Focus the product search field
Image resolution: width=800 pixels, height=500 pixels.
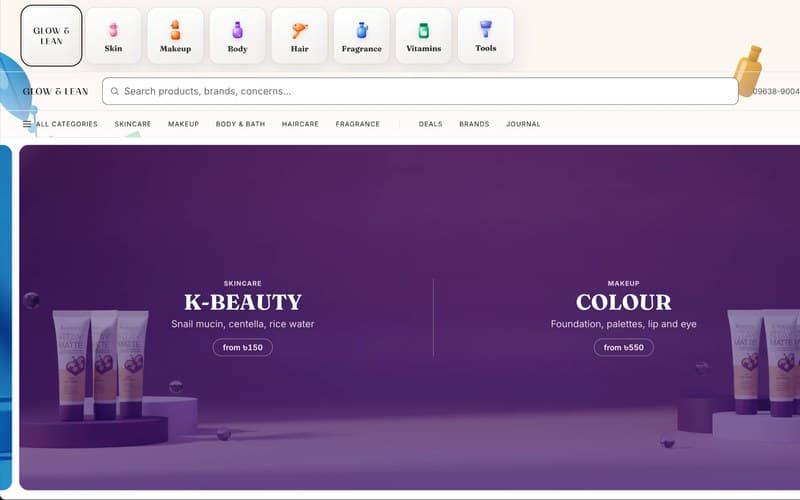pos(420,91)
